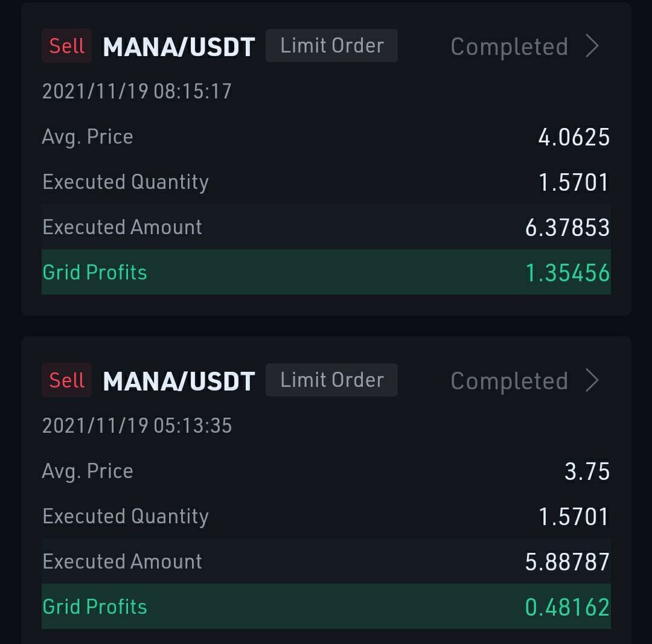Tap Completed status on second MANA order
The width and height of the screenshot is (652, 644).
(x=510, y=380)
